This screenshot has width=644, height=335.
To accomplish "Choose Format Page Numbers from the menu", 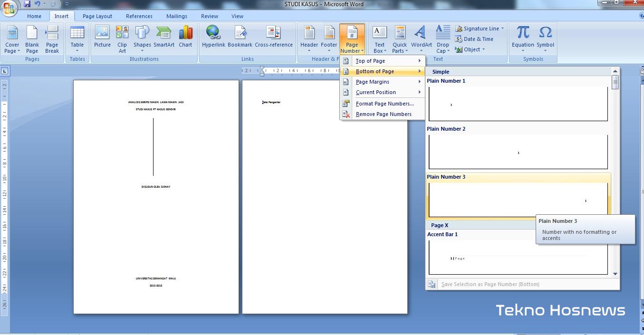I will tap(385, 104).
